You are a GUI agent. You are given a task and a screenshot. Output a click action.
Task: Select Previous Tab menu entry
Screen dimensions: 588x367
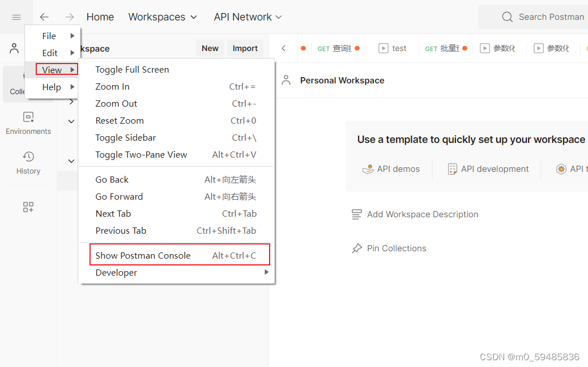click(176, 231)
